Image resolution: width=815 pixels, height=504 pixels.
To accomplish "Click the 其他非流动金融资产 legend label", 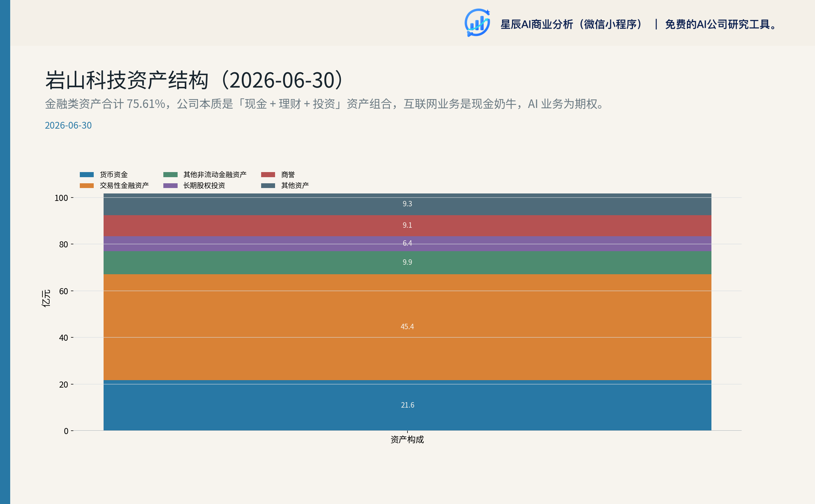I will pyautogui.click(x=215, y=174).
